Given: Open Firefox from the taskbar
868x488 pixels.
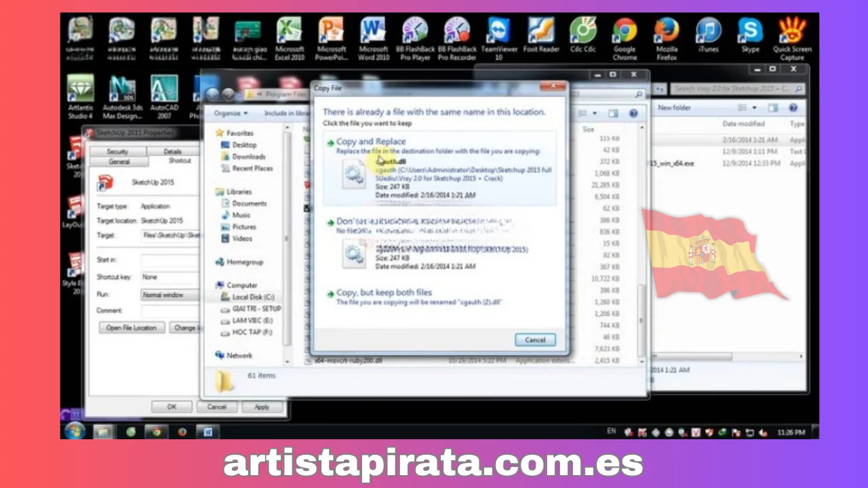Looking at the screenshot, I should click(182, 431).
